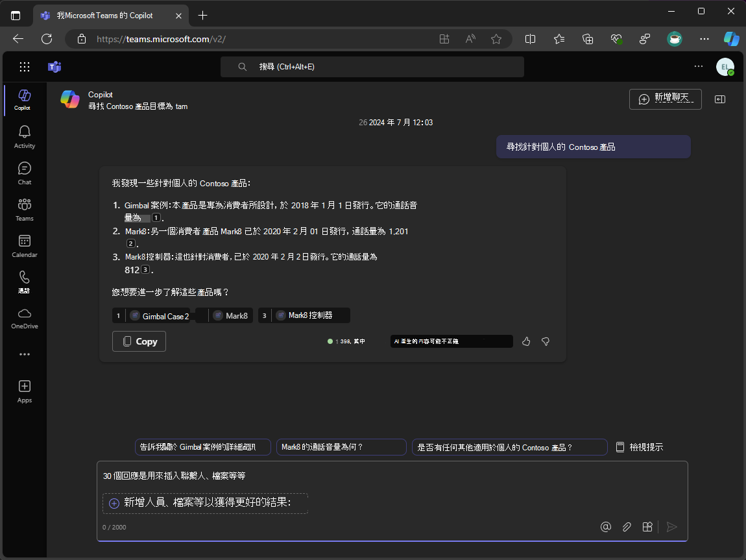Open a new browser tab
Viewport: 746px width, 560px height.
pos(202,16)
